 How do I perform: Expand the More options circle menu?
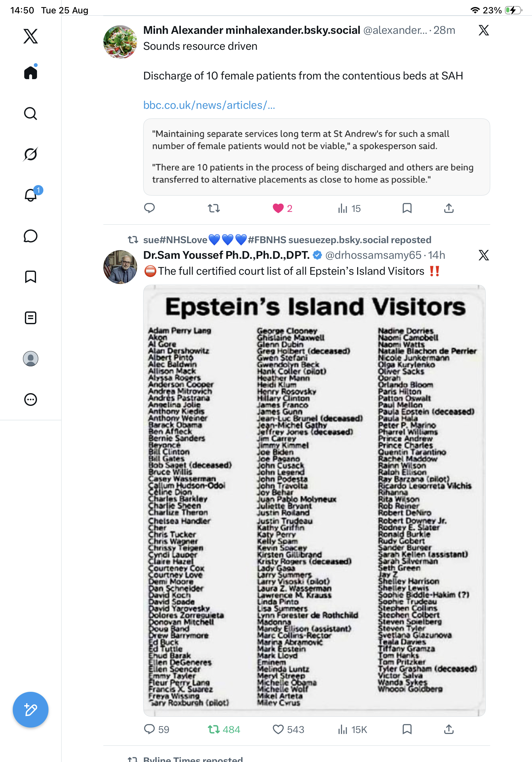pos(31,400)
